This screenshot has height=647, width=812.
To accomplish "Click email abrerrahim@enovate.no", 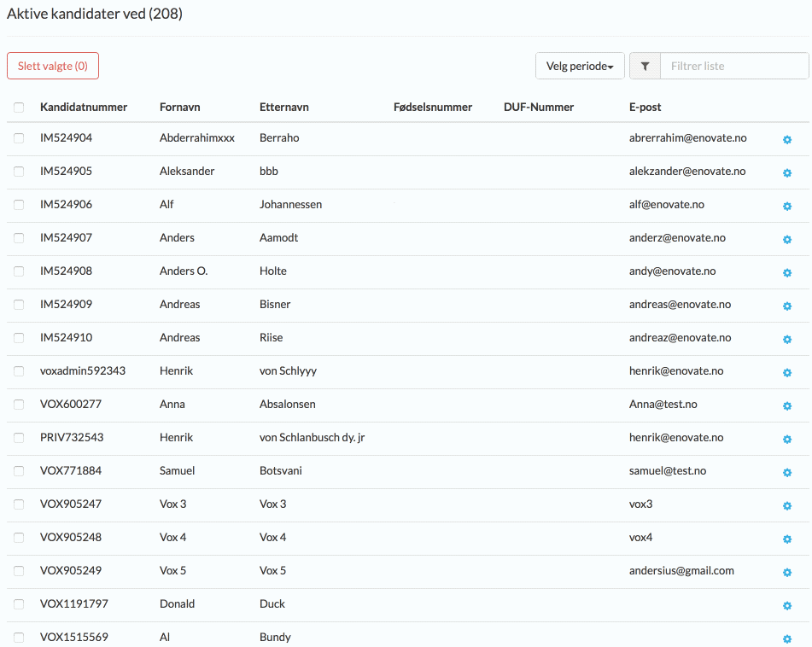I will (687, 137).
